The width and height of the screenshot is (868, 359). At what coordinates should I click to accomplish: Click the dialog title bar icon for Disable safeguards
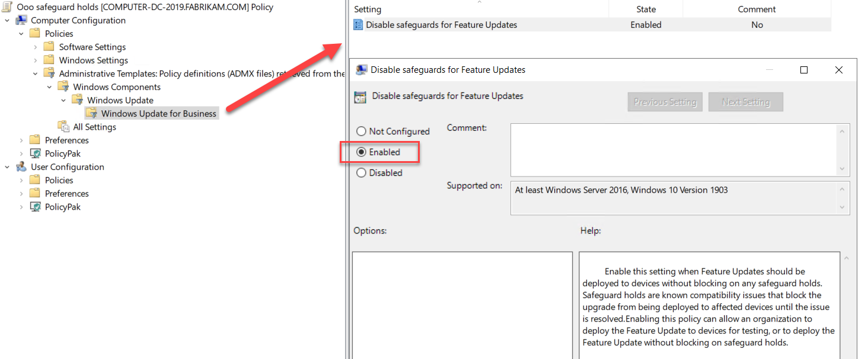point(361,70)
